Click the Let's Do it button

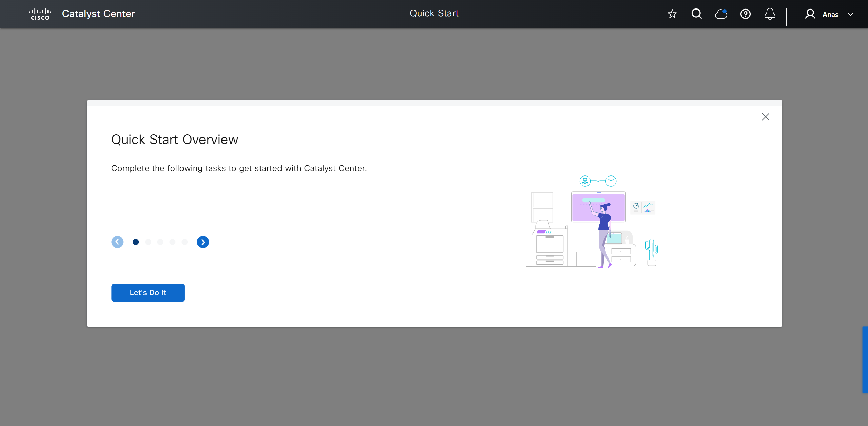148,293
